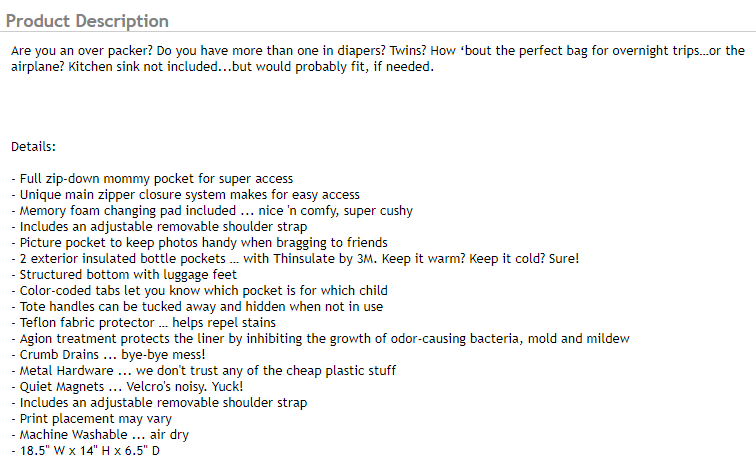Click the Product Description heading
Screen dimensions: 756x464
[x=89, y=21]
